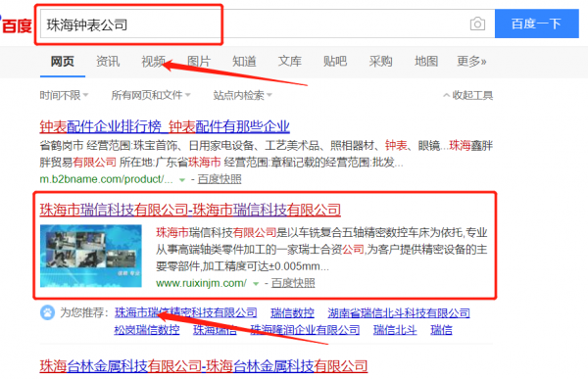
Task: Open recommended 瑞信北斗 link
Action: (395, 330)
